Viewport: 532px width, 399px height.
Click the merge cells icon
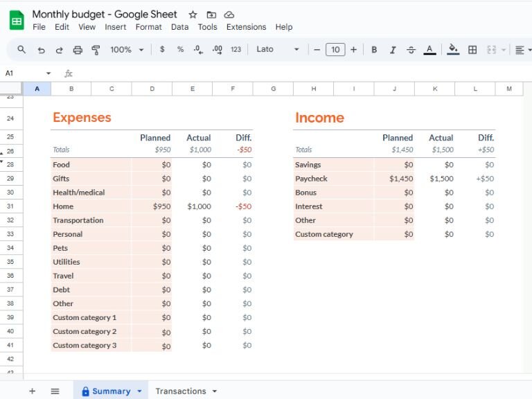click(x=491, y=50)
